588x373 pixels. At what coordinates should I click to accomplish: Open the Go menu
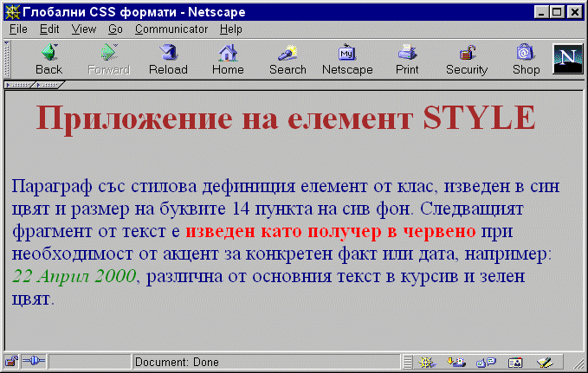[x=115, y=29]
